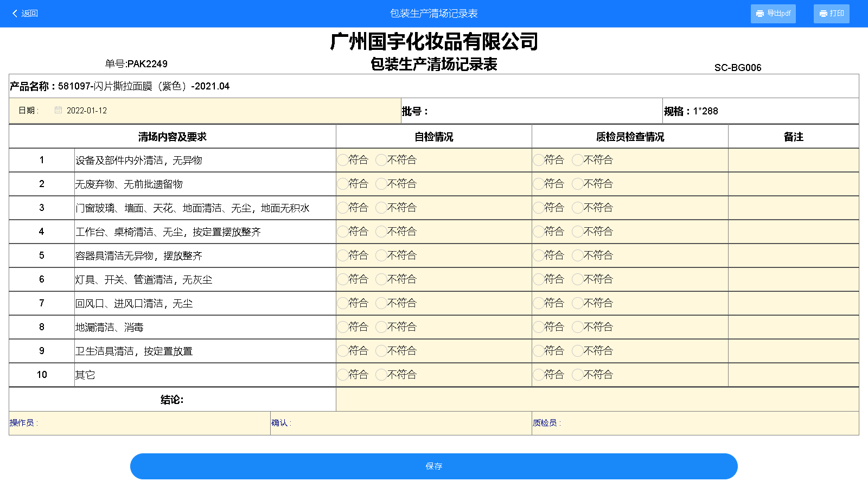Select 不符合 self-check for row 2 waste
The height and width of the screenshot is (494, 868).
pos(381,184)
